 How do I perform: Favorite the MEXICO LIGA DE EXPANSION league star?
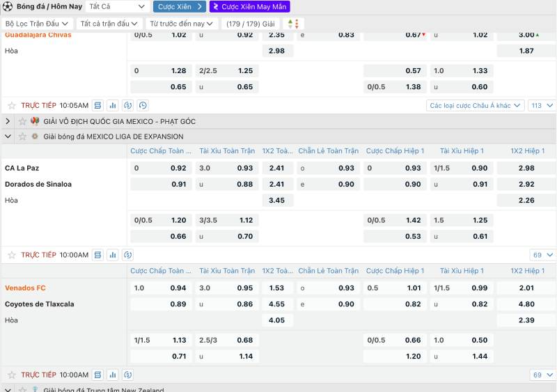tap(22, 137)
